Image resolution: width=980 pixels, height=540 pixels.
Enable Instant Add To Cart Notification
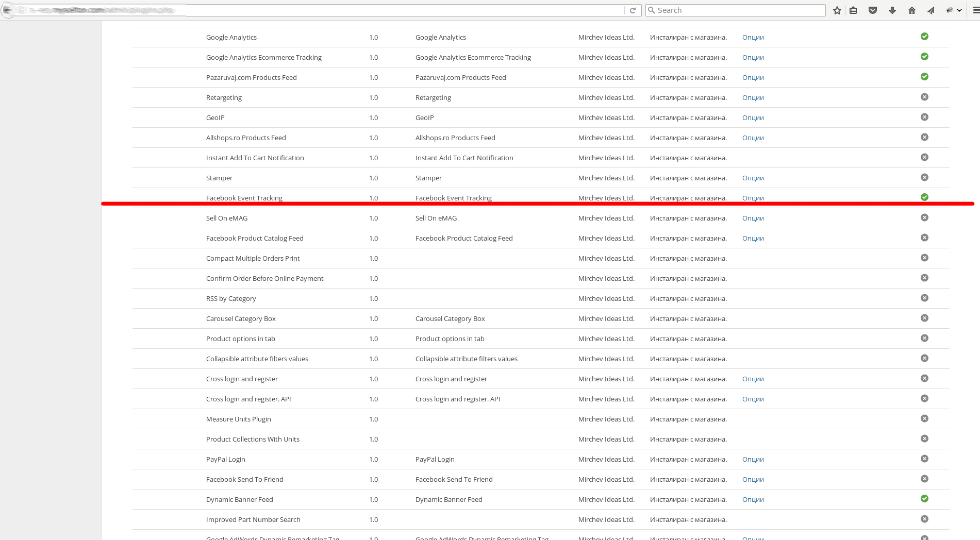[x=924, y=157]
